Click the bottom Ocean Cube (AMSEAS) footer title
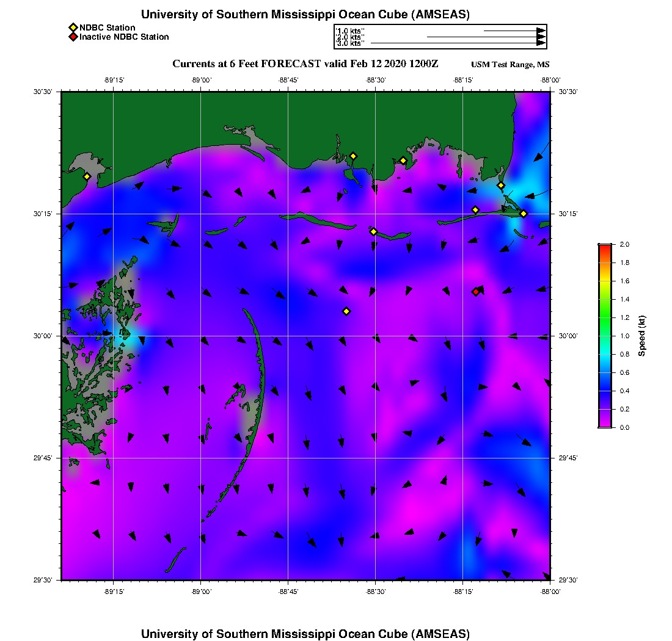The height and width of the screenshot is (641, 672). pyautogui.click(x=305, y=634)
